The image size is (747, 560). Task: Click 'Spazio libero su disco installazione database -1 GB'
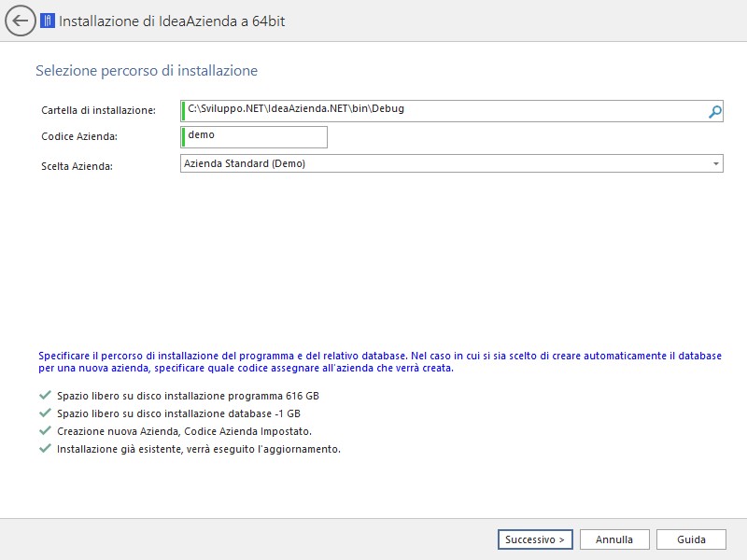coord(178,413)
